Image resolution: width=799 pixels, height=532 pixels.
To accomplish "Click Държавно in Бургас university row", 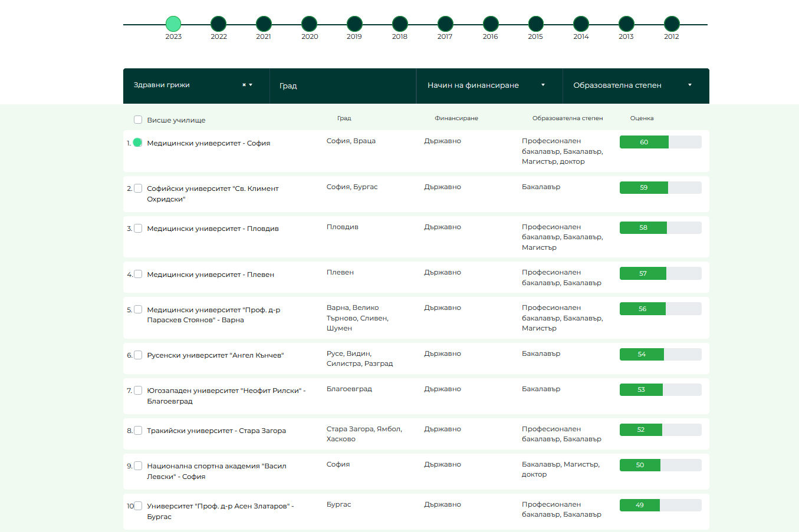I will (442, 504).
